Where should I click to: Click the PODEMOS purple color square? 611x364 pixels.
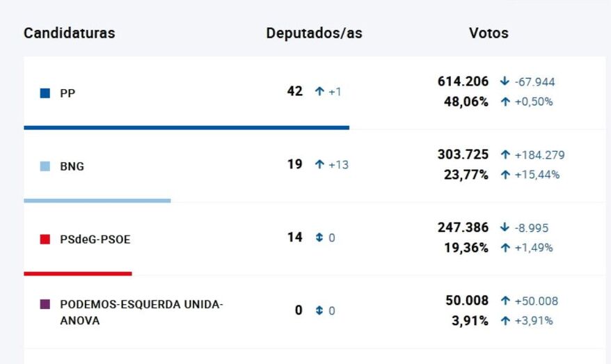45,304
